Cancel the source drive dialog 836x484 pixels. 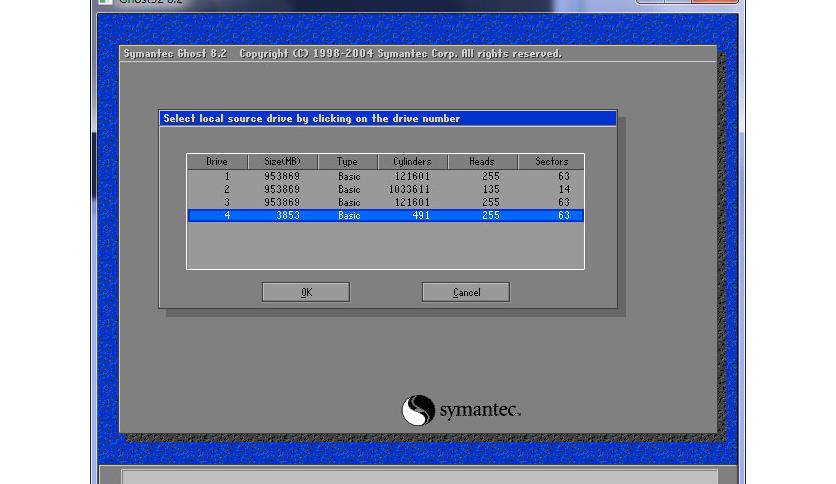465,292
